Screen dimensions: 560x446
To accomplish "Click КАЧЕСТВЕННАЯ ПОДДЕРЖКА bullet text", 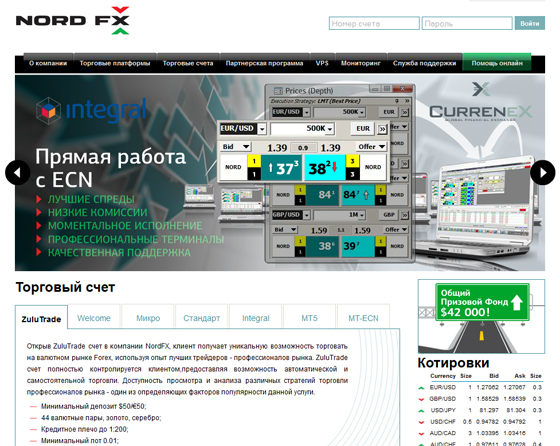I will pyautogui.click(x=119, y=252).
